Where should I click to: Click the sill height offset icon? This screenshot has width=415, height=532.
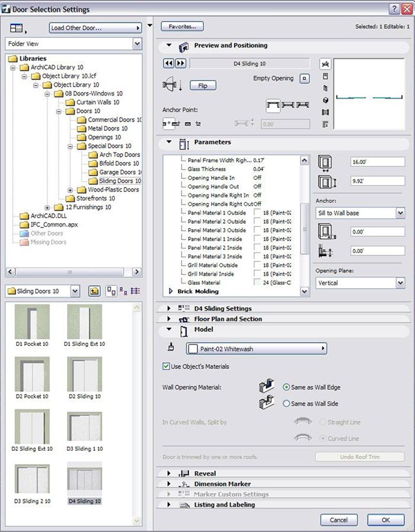[x=327, y=232]
